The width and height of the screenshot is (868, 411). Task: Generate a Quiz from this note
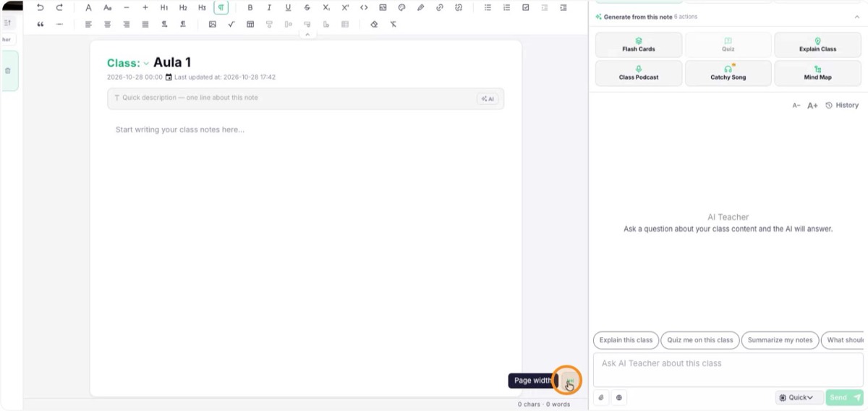(728, 45)
